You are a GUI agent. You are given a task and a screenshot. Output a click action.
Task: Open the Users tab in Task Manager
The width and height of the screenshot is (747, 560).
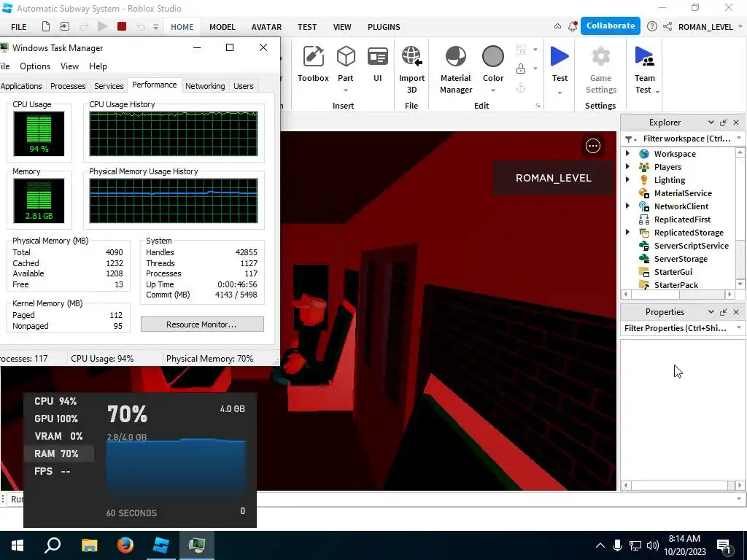243,86
